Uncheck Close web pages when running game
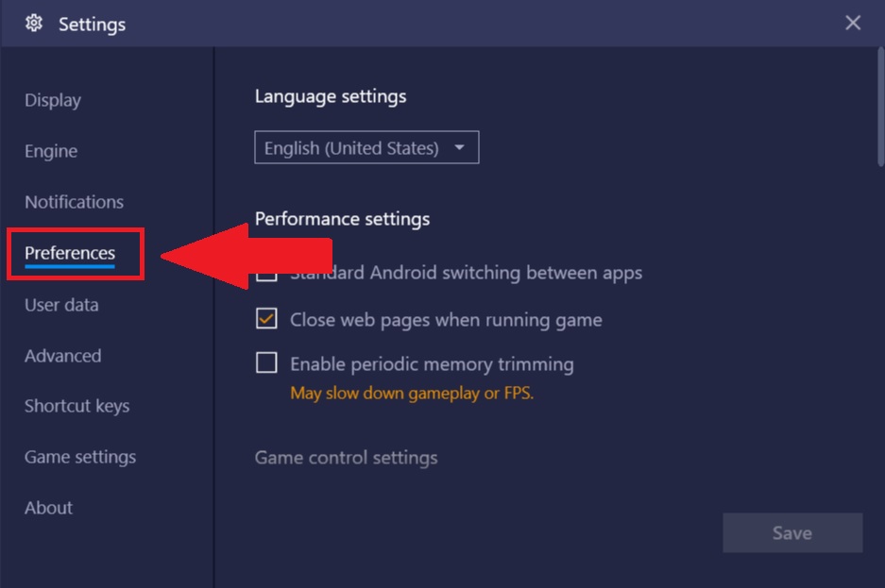The height and width of the screenshot is (588, 885). 266,318
